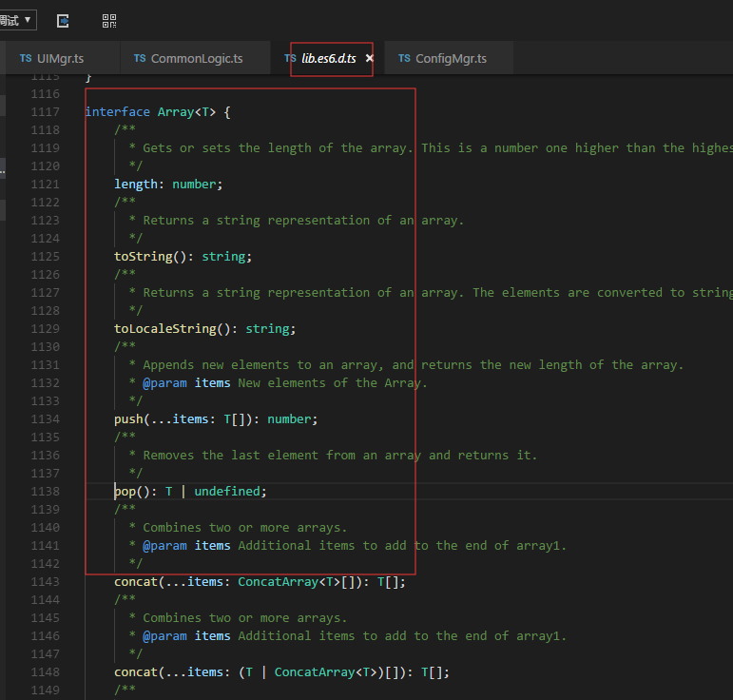Open the 调试 debug dropdown
The width and height of the screenshot is (733, 700).
[x=17, y=19]
